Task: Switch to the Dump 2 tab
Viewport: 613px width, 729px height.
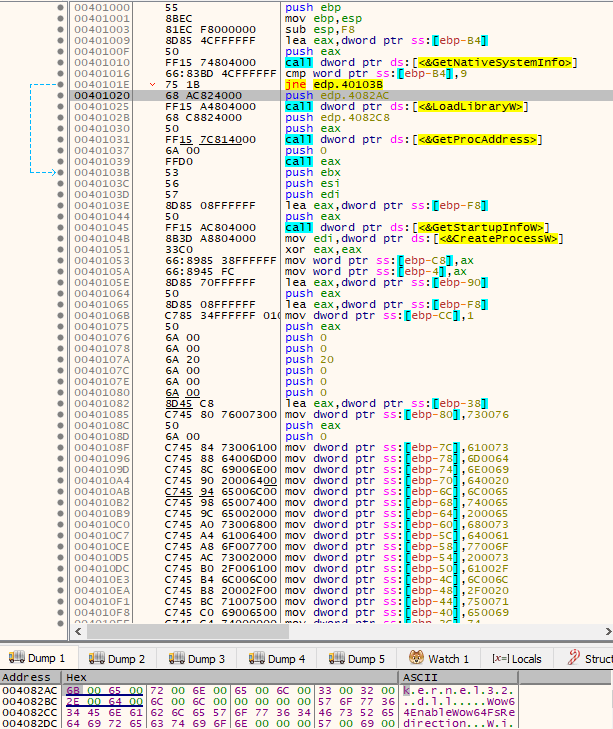Action: tap(117, 658)
